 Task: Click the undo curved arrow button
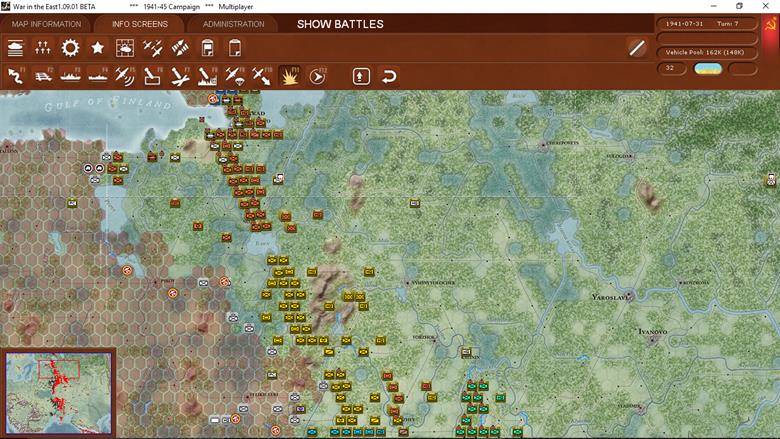pos(389,76)
